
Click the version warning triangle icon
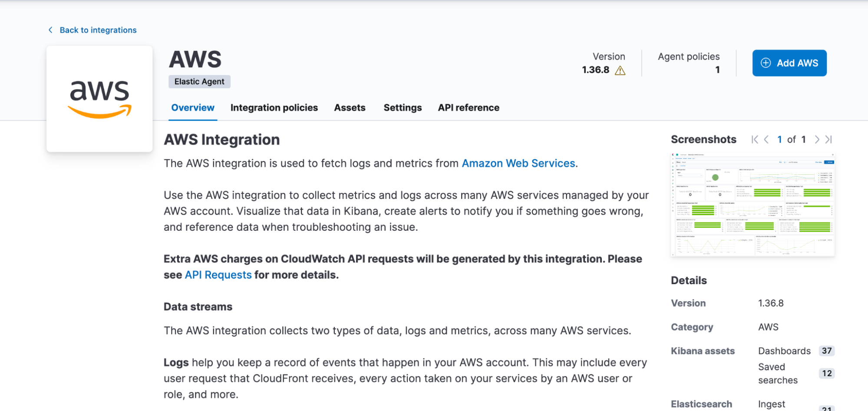[x=620, y=70]
